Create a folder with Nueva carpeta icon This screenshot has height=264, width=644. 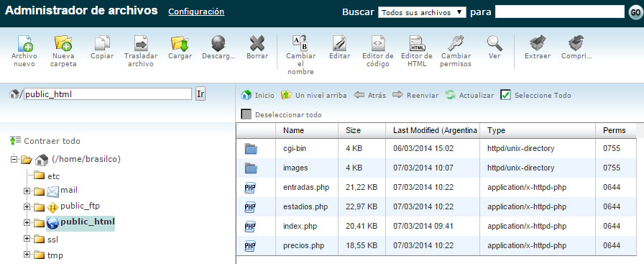(x=63, y=44)
